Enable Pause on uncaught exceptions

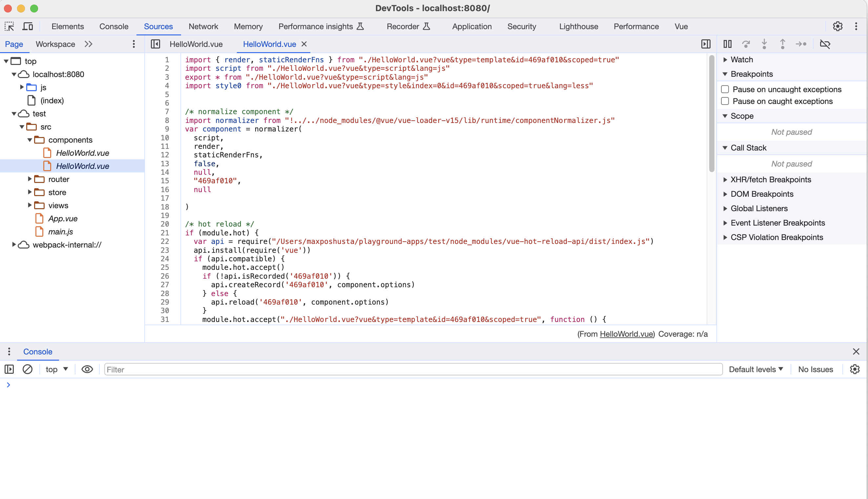(725, 89)
